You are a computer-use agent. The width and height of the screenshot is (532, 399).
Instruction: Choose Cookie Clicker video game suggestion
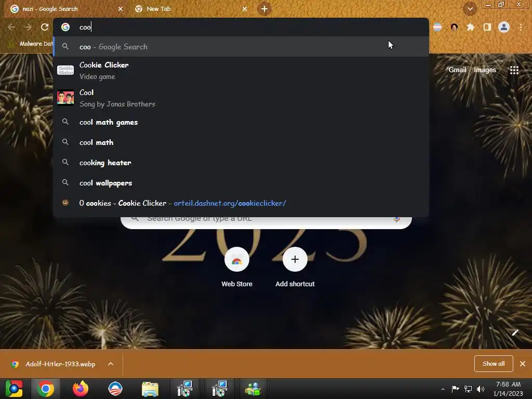(241, 71)
